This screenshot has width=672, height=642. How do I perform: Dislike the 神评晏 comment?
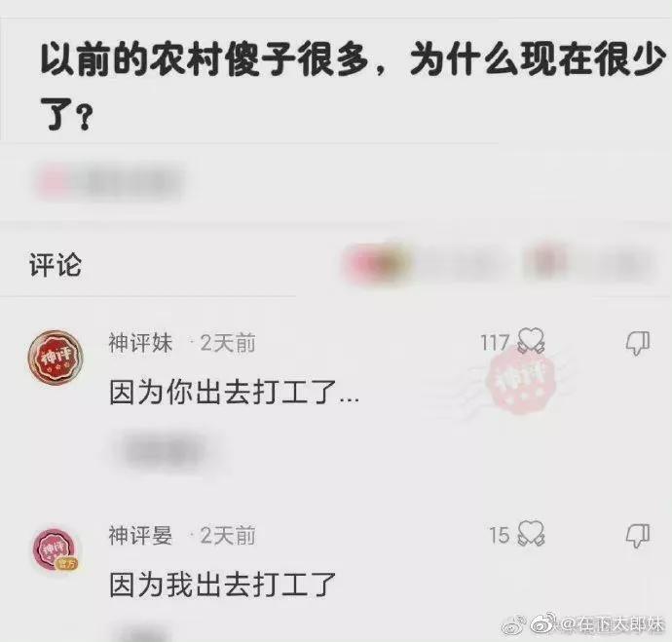click(638, 535)
